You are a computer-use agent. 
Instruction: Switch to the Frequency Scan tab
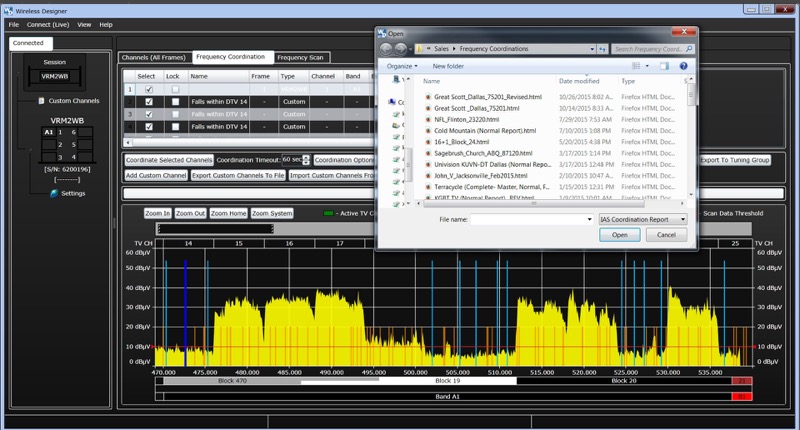point(300,57)
